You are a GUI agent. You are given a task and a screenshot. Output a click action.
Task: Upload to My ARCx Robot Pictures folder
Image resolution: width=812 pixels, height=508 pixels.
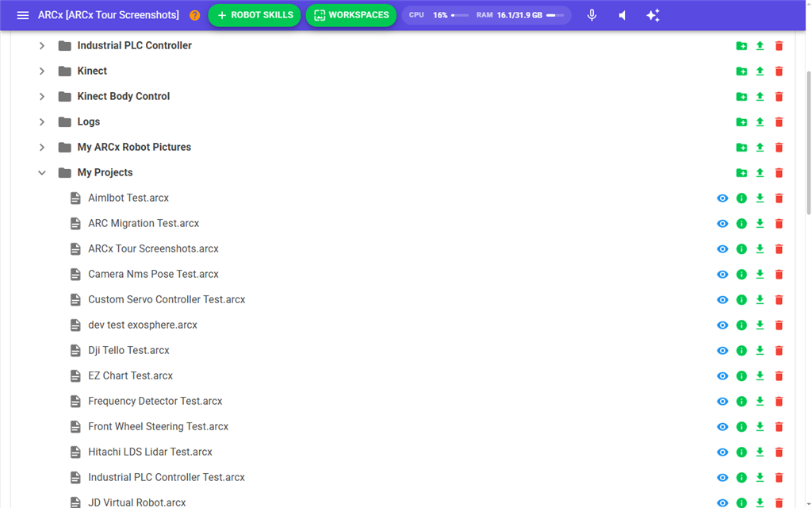click(760, 147)
